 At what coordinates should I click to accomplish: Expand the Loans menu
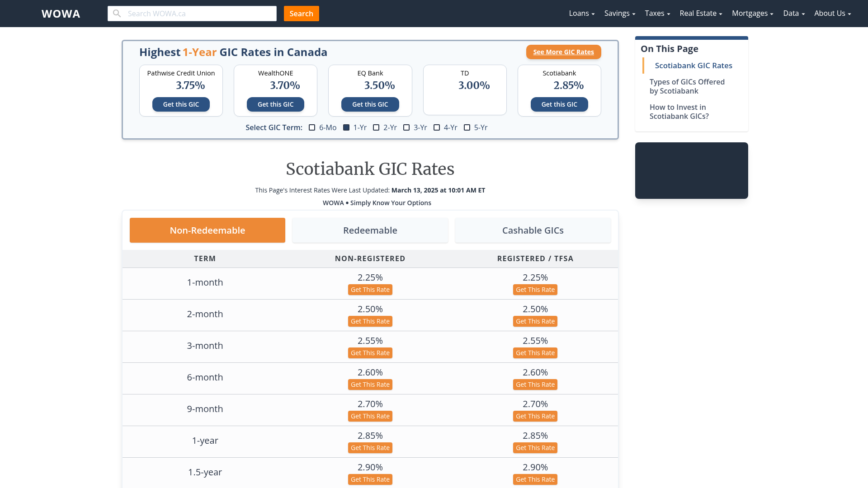582,14
